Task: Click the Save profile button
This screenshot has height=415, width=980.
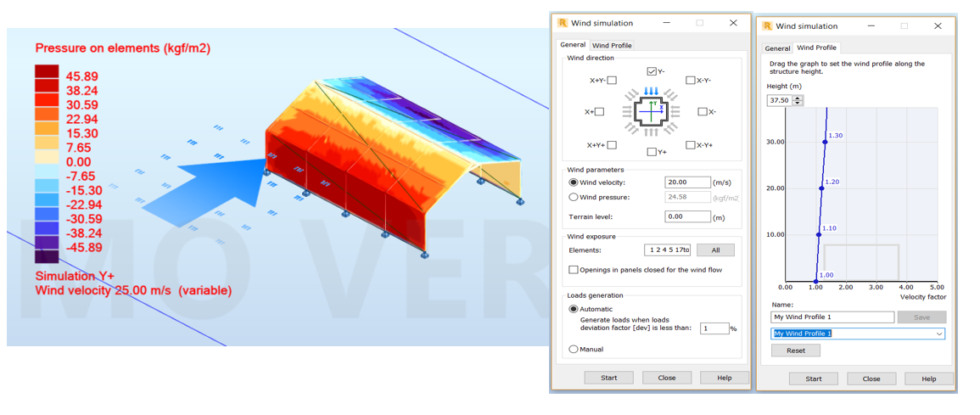Action: coord(921,317)
